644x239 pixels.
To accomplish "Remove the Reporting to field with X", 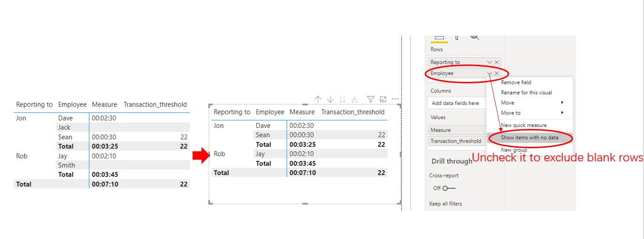I will [x=497, y=62].
